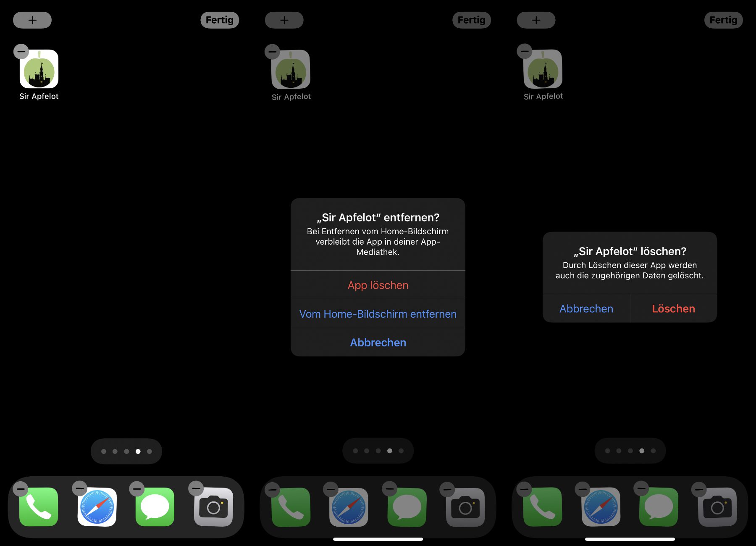Tap the minus badge on Sir Apfelot in the left screen
756x546 pixels.
[21, 52]
